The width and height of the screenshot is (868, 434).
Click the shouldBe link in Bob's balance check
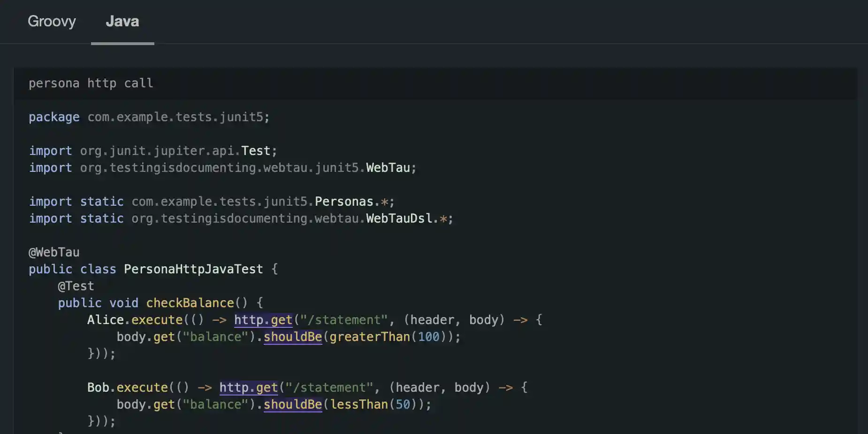pos(292,404)
